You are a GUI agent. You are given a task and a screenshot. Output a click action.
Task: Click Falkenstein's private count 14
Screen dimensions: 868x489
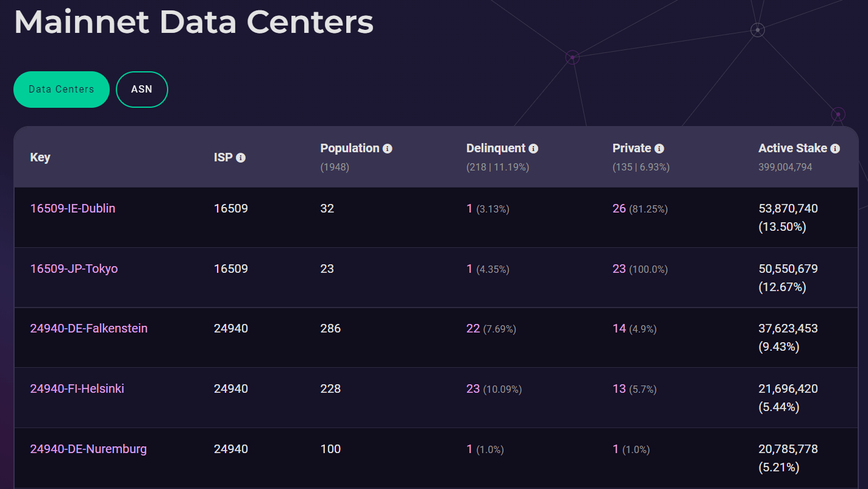(619, 328)
